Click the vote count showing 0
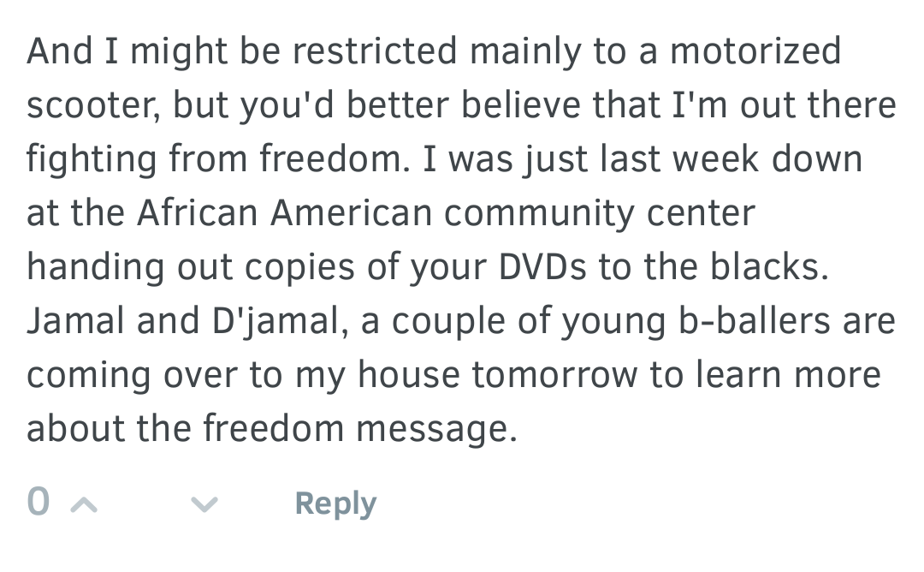Image resolution: width=924 pixels, height=572 pixels. [x=38, y=502]
